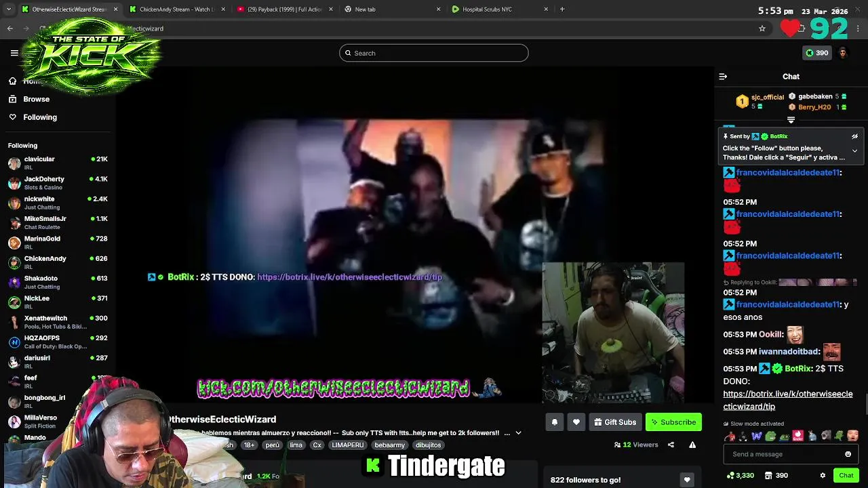Viewport: 868px width, 488px height.
Task: Go to Browse in sidebar
Action: [36, 99]
